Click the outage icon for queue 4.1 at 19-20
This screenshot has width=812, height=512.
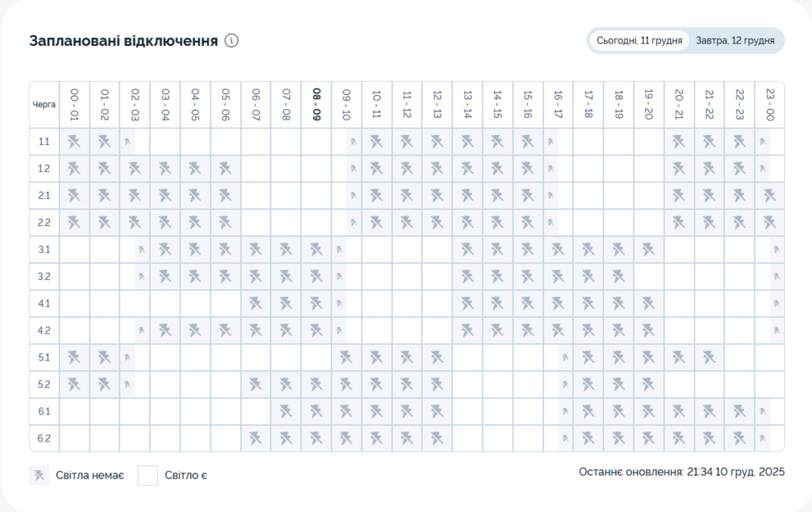(649, 304)
